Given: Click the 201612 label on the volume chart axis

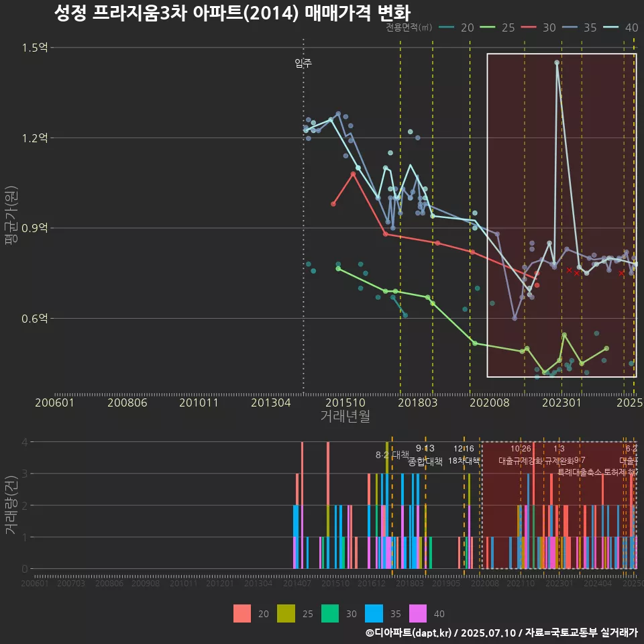Looking at the screenshot, I should (x=372, y=584).
